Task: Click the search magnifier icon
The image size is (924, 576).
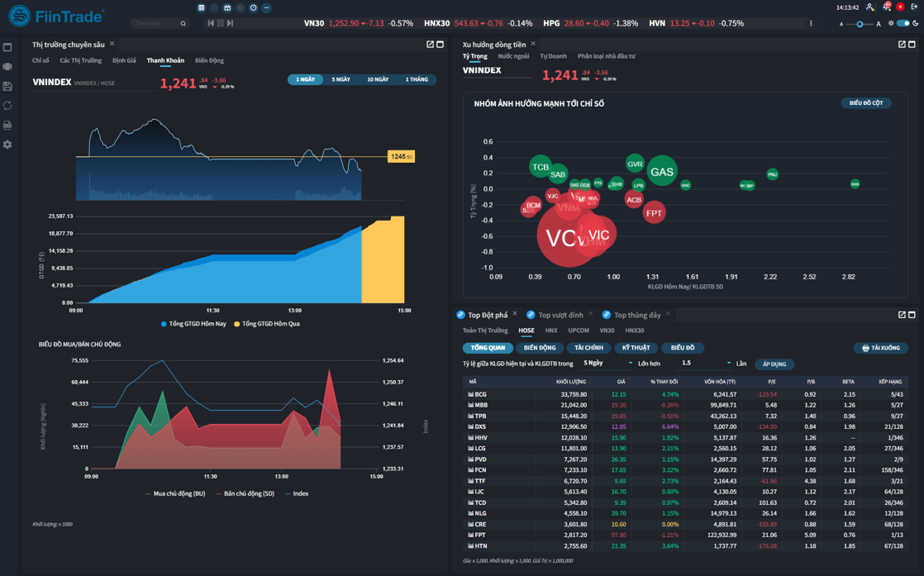Action: pyautogui.click(x=183, y=24)
